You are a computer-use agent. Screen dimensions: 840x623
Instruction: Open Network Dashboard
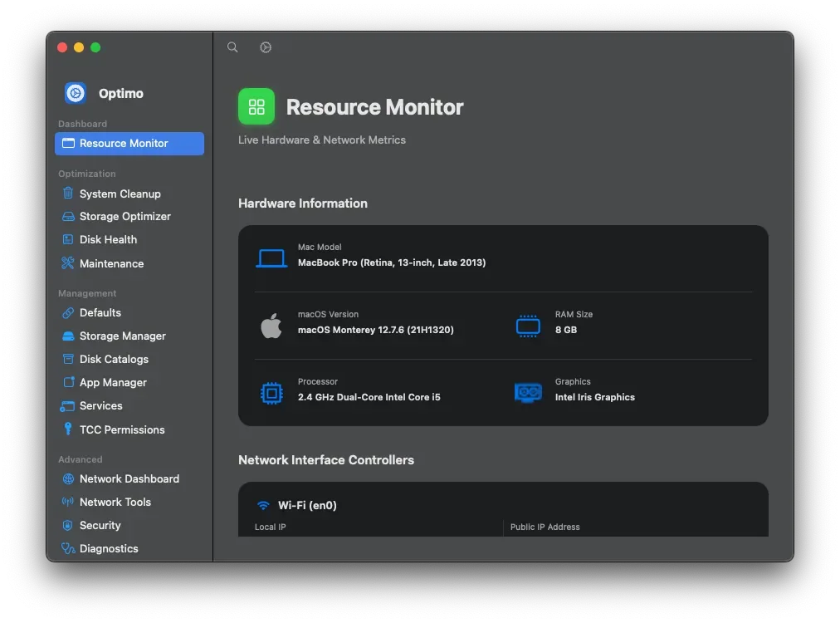point(129,478)
